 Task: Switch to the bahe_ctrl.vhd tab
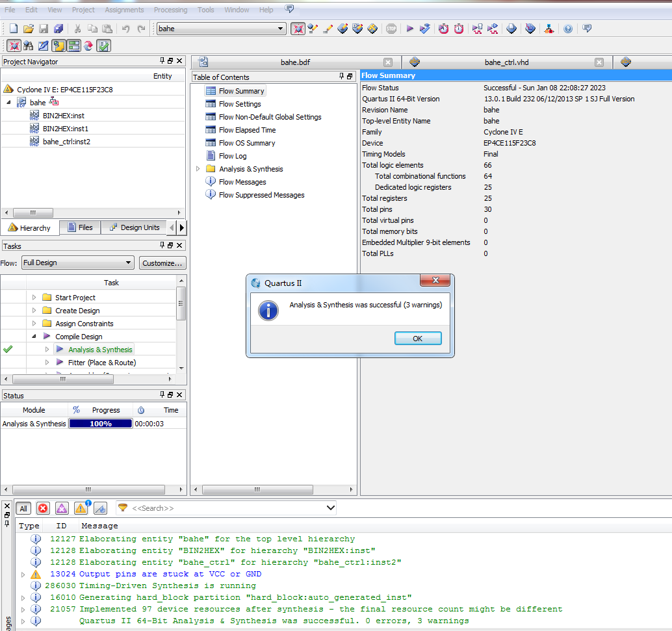(x=506, y=62)
